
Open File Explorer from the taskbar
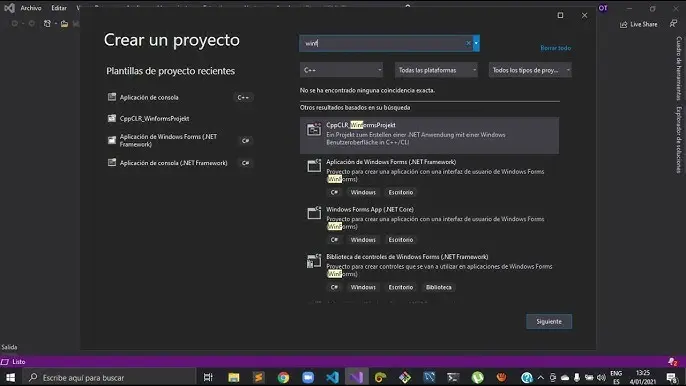click(234, 377)
